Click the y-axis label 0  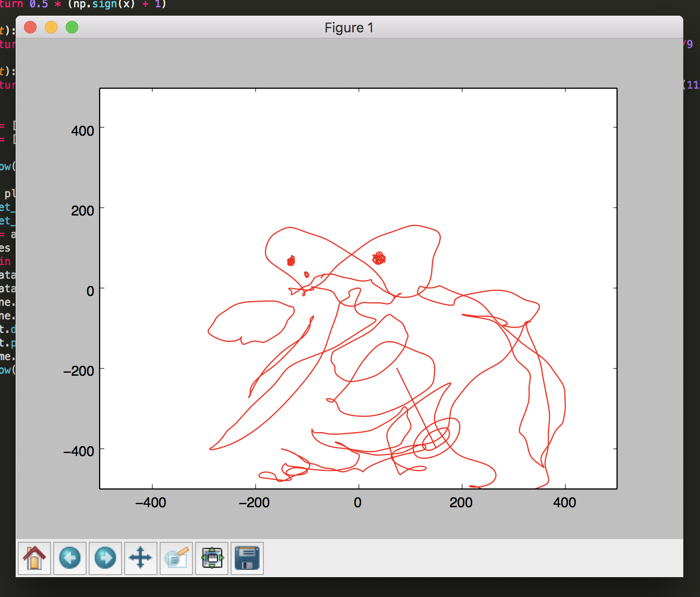coord(90,291)
